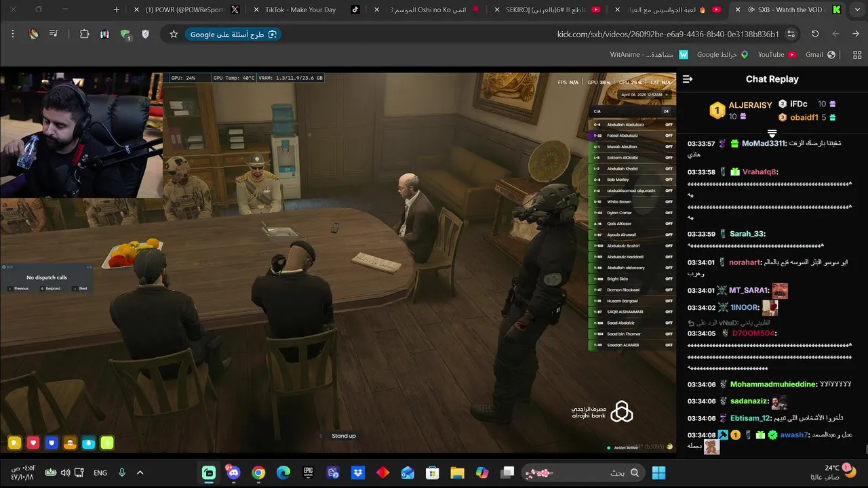Open Discord from the taskbar
868x488 pixels.
[234, 472]
